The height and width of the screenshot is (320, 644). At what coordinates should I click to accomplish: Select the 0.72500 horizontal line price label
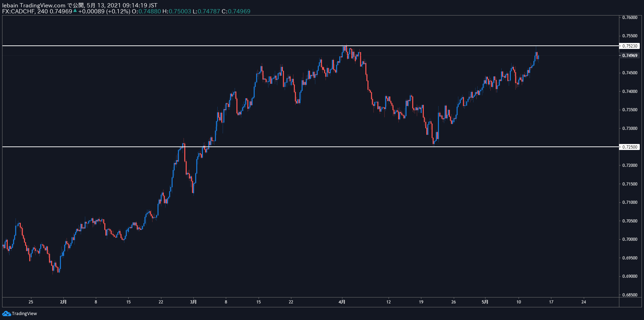pyautogui.click(x=630, y=147)
